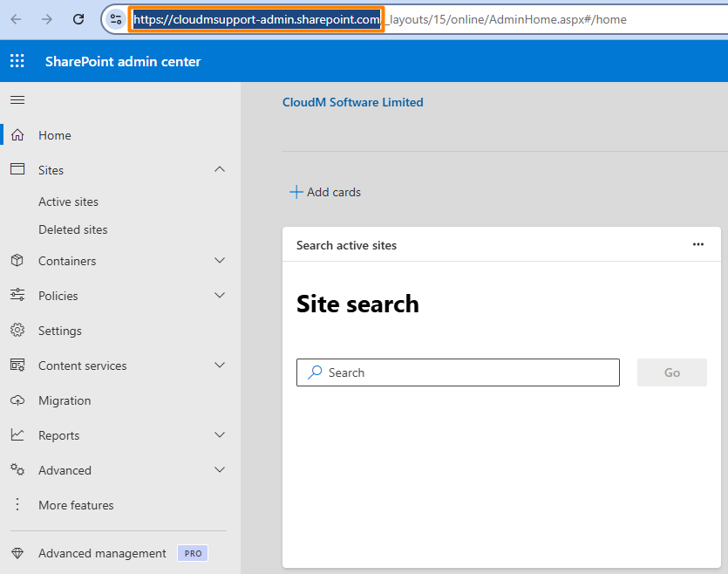Click the CloudM Software Limited link
This screenshot has height=574, width=728.
pos(352,102)
